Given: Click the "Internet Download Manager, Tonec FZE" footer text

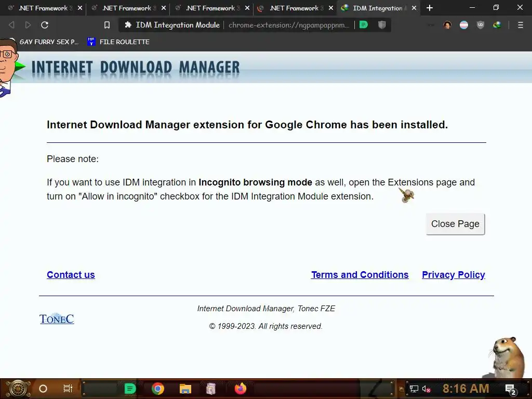Looking at the screenshot, I should [266, 309].
